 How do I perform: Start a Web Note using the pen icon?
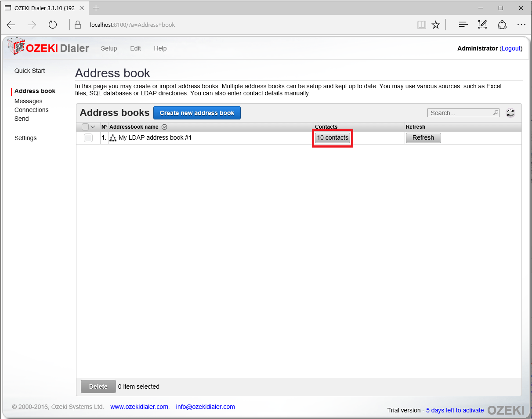(482, 25)
